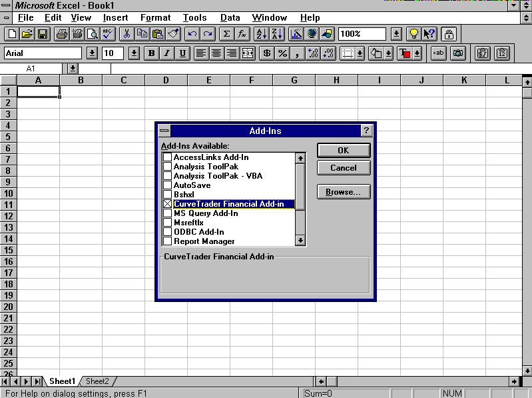Viewport: 532px width, 398px height.
Task: Check the MS Query Add-In checkbox
Action: [167, 213]
